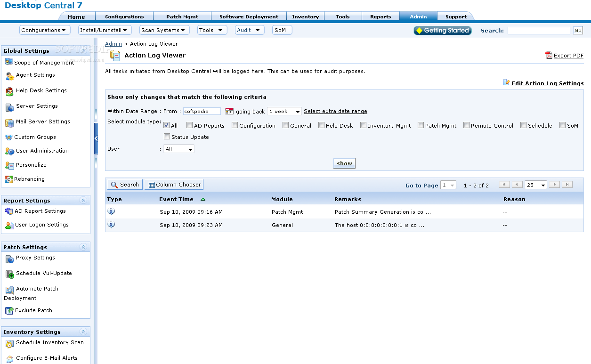Image resolution: width=591 pixels, height=364 pixels.
Task: Click the Export PDF icon
Action: pos(549,56)
